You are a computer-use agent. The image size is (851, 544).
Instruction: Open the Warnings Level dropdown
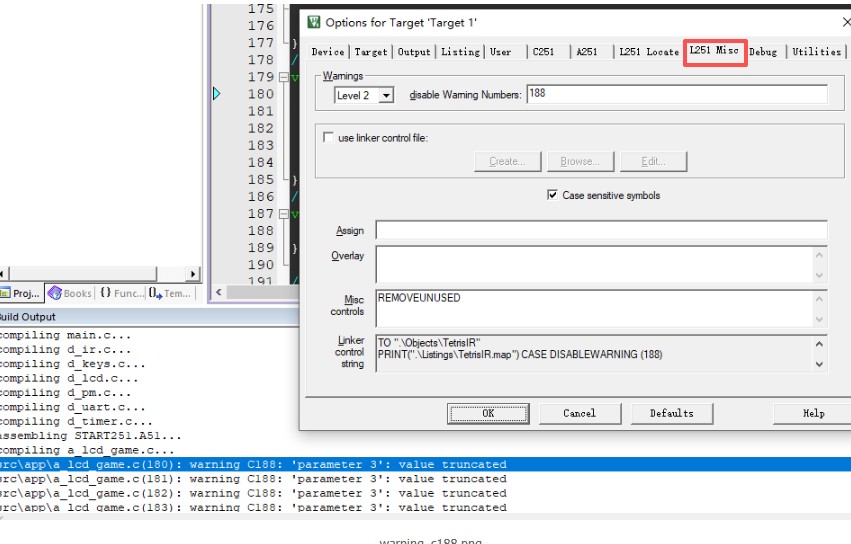(x=386, y=95)
